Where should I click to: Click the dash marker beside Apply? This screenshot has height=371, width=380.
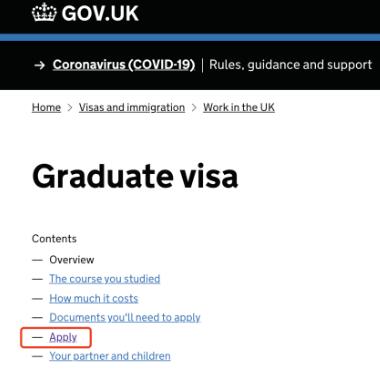[x=37, y=337]
